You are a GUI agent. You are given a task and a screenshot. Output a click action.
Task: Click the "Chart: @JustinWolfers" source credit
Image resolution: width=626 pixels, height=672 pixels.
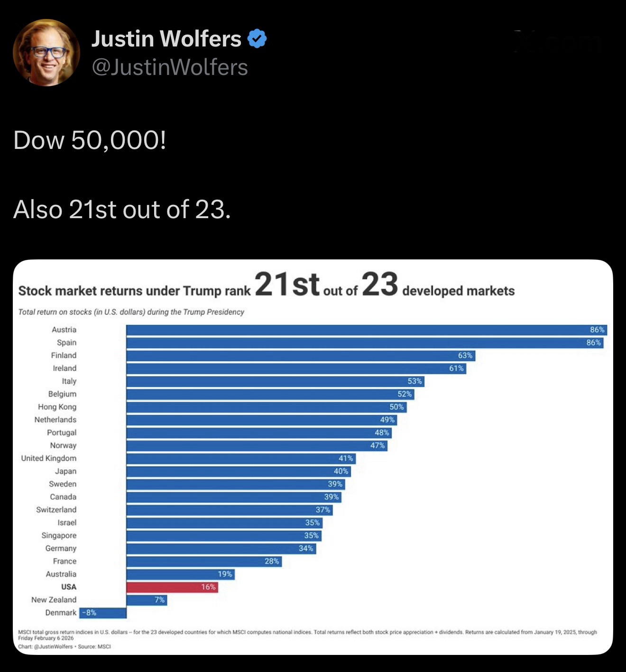point(64,646)
